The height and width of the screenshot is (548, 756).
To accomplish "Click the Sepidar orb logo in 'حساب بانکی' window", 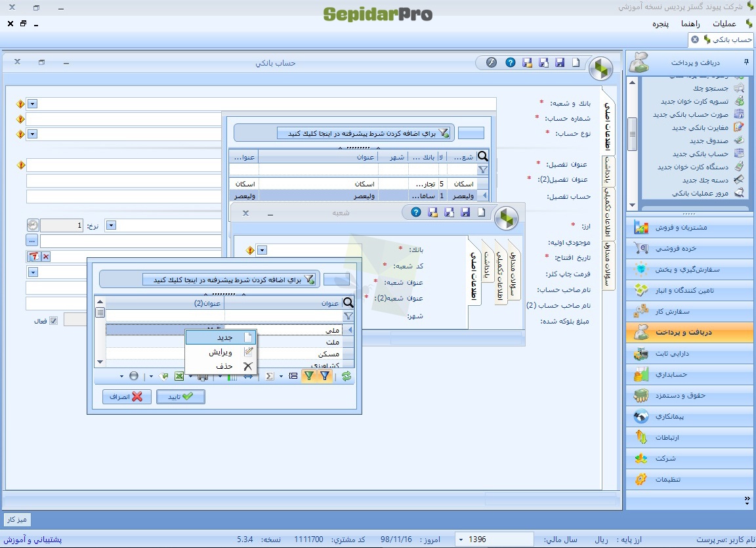I will click(600, 69).
